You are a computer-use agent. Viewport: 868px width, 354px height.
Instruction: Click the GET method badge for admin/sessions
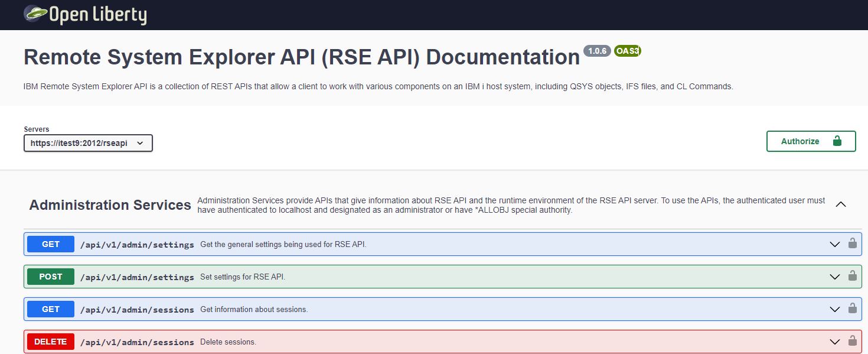pyautogui.click(x=51, y=309)
